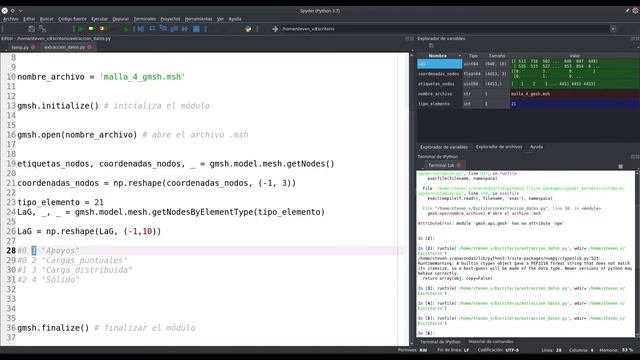Click the run cell icon (yellow)
This screenshot has width=640, height=360.
click(x=91, y=29)
